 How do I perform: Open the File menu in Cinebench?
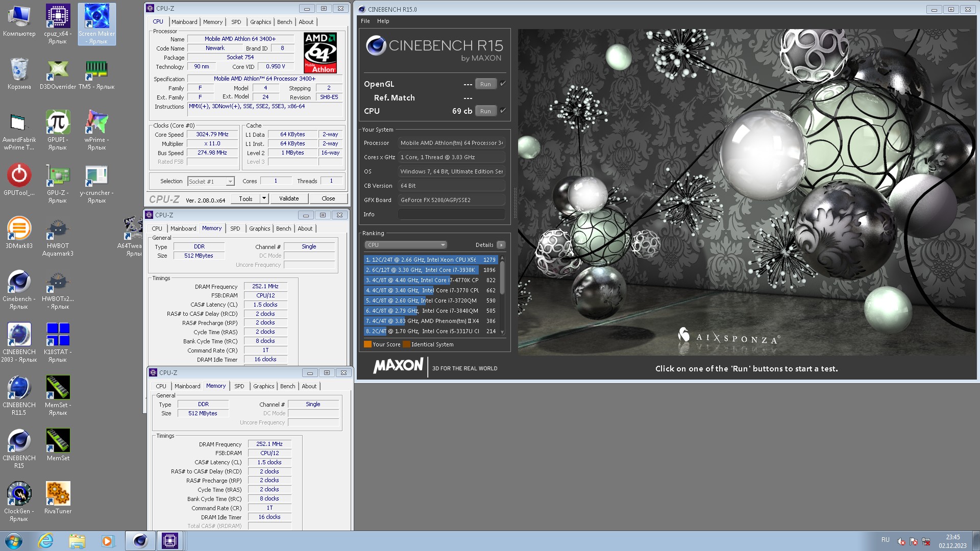pyautogui.click(x=365, y=21)
